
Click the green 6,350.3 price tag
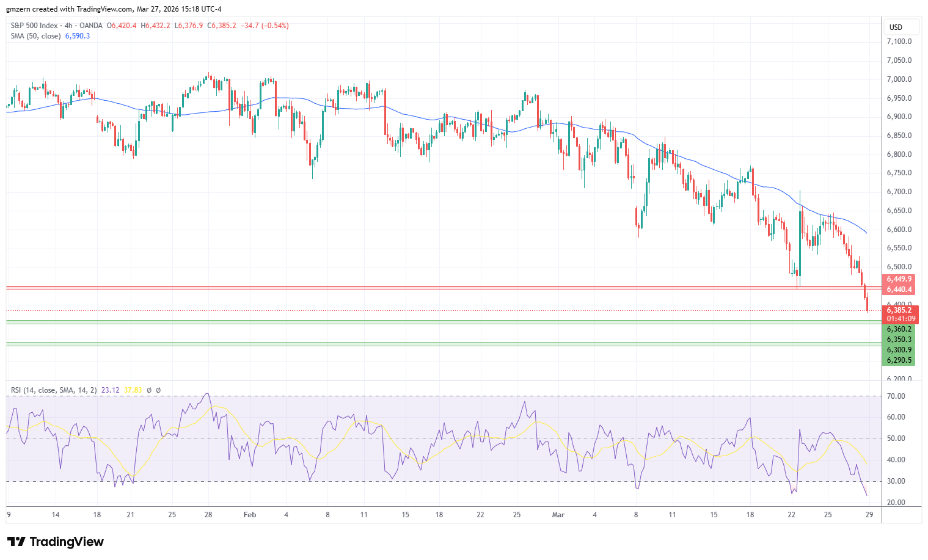[x=899, y=340]
